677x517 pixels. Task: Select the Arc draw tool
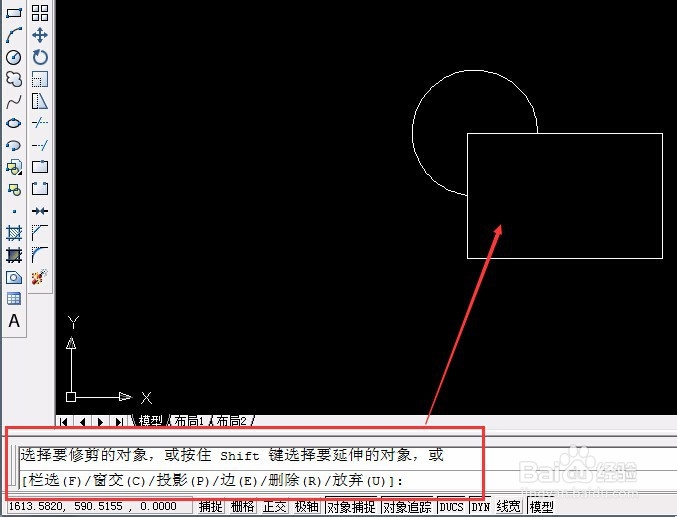(14, 35)
